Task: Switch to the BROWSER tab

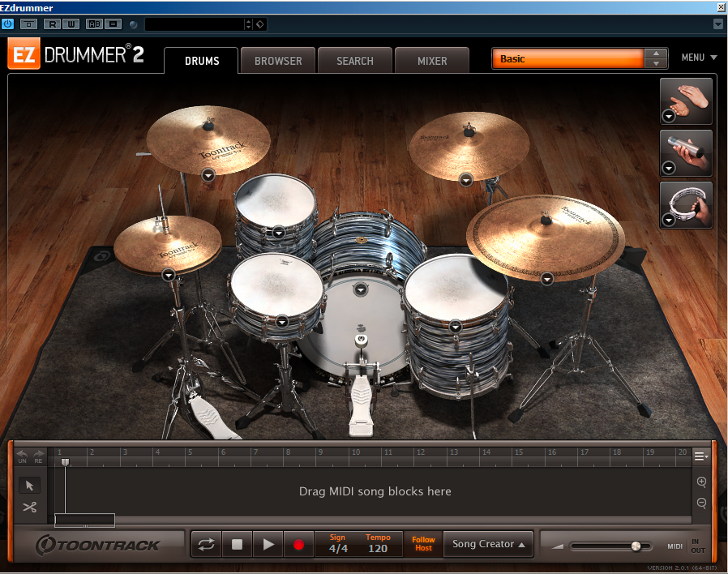Action: (278, 61)
